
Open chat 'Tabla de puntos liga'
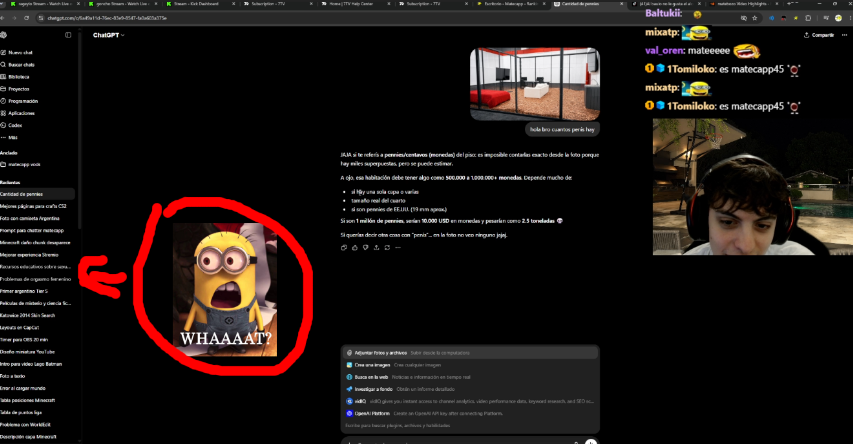tap(21, 412)
